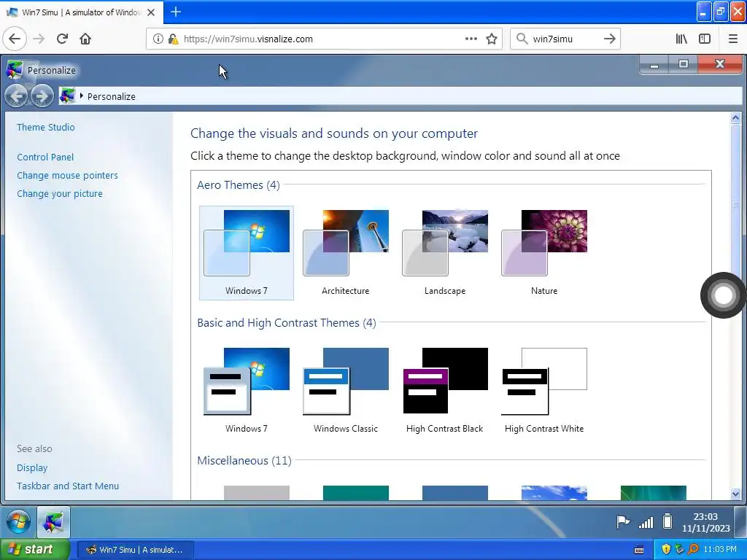Click Personalize breadcrumb in address bar
This screenshot has height=560, width=747.
[x=111, y=96]
